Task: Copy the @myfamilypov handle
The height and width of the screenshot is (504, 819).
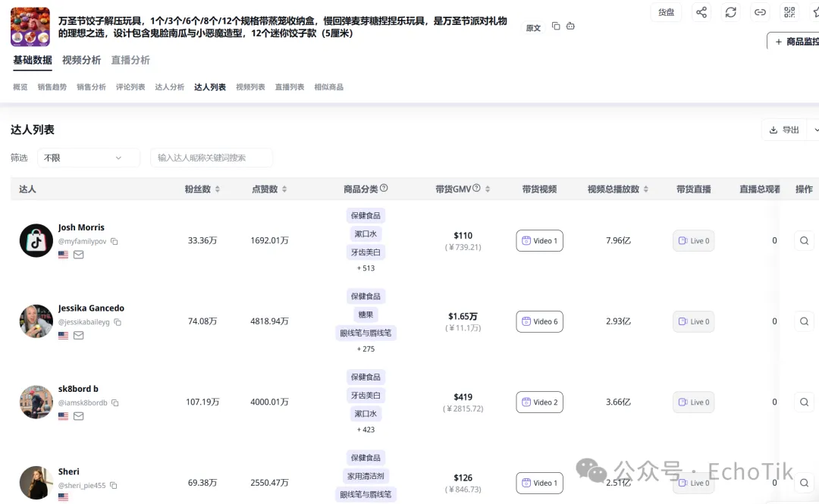Action: click(x=115, y=241)
